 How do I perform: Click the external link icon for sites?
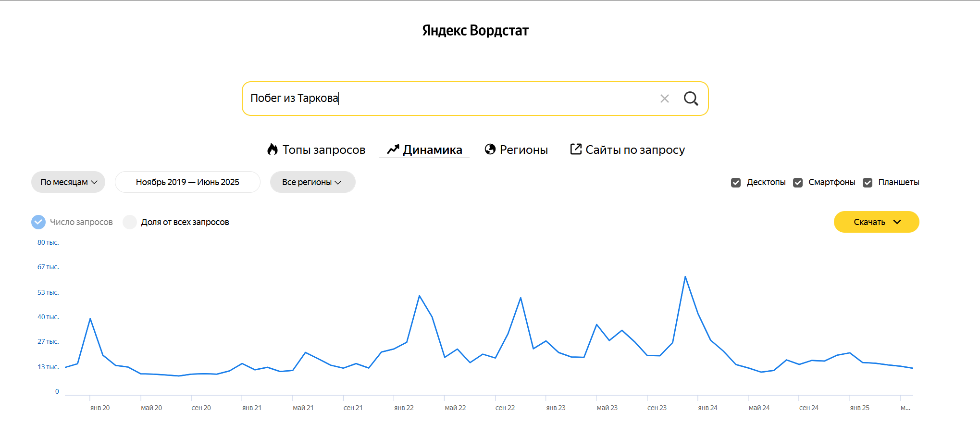(x=575, y=149)
